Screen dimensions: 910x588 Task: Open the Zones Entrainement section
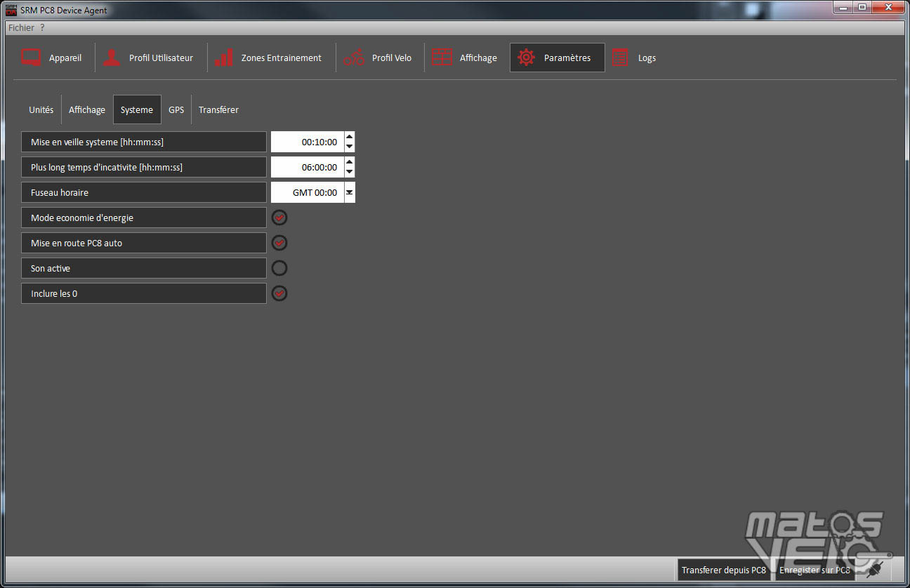point(268,58)
